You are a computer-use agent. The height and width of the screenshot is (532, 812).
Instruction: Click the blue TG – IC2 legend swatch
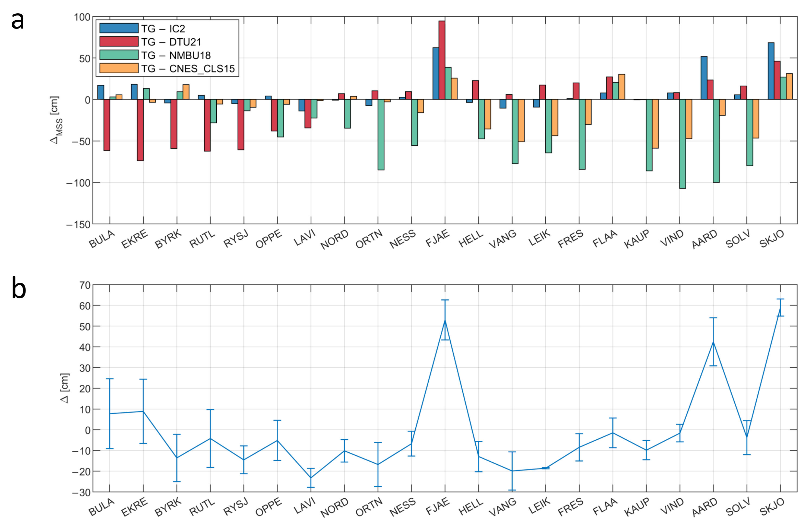tap(119, 28)
